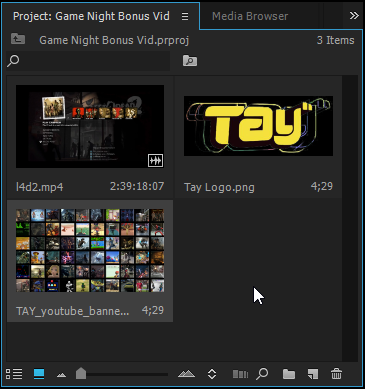
Task: Click the zoom out small mountain icon
Action: point(61,375)
